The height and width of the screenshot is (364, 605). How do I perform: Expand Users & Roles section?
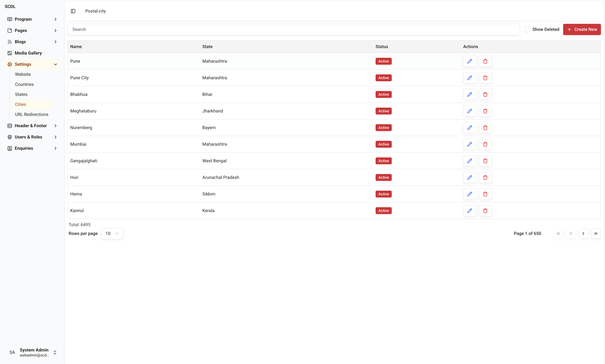tap(32, 137)
